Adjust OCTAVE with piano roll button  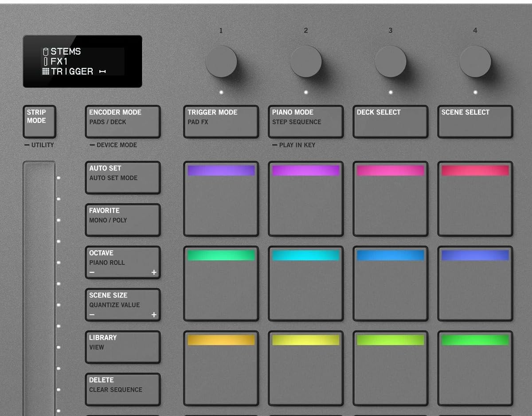coord(123,262)
